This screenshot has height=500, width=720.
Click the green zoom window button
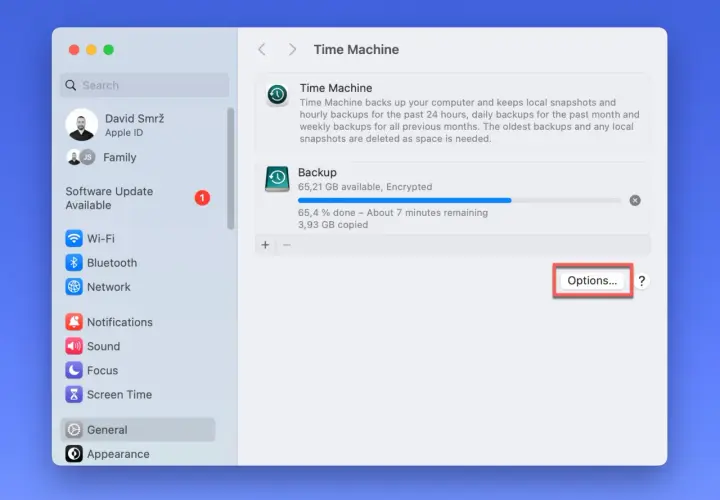(109, 50)
